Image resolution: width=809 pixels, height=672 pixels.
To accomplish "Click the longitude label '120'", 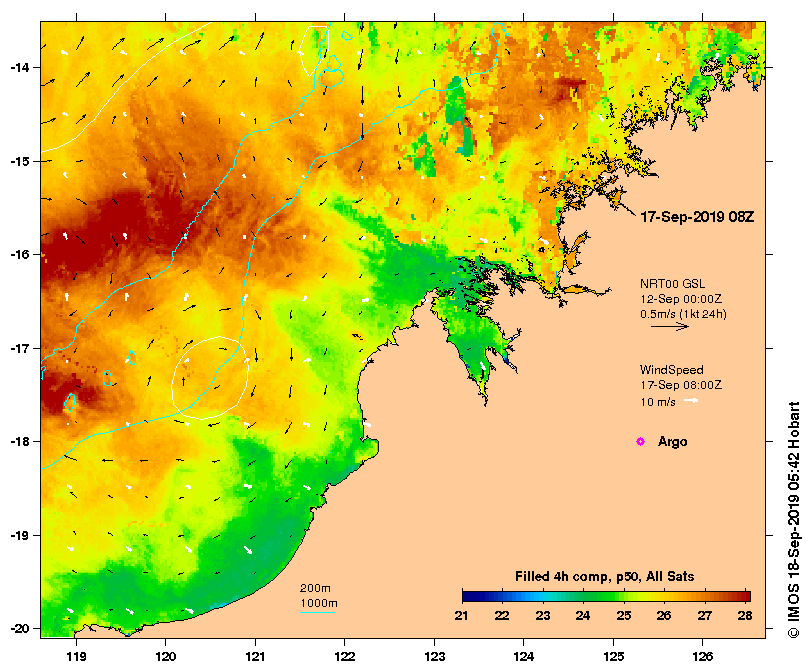I will tap(166, 657).
